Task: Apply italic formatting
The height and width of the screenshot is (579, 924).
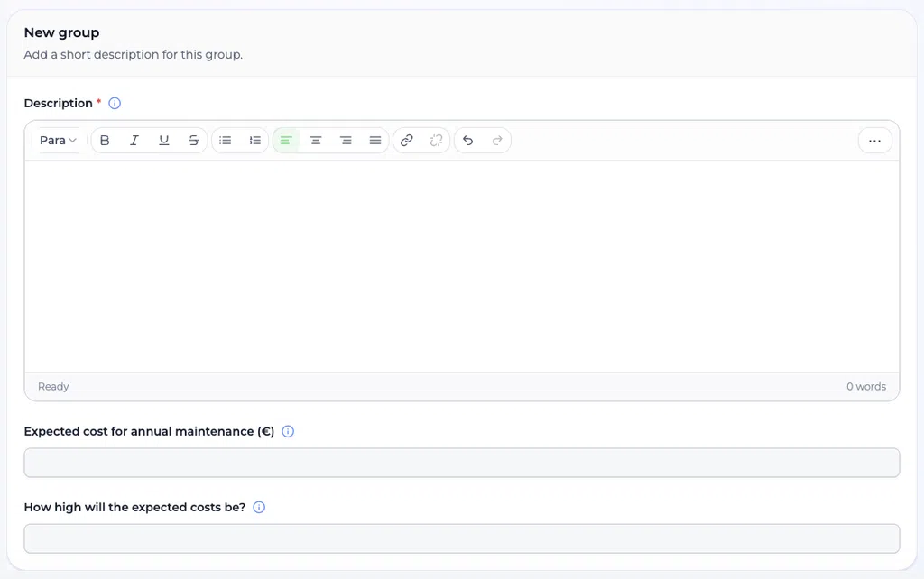Action: tap(134, 140)
